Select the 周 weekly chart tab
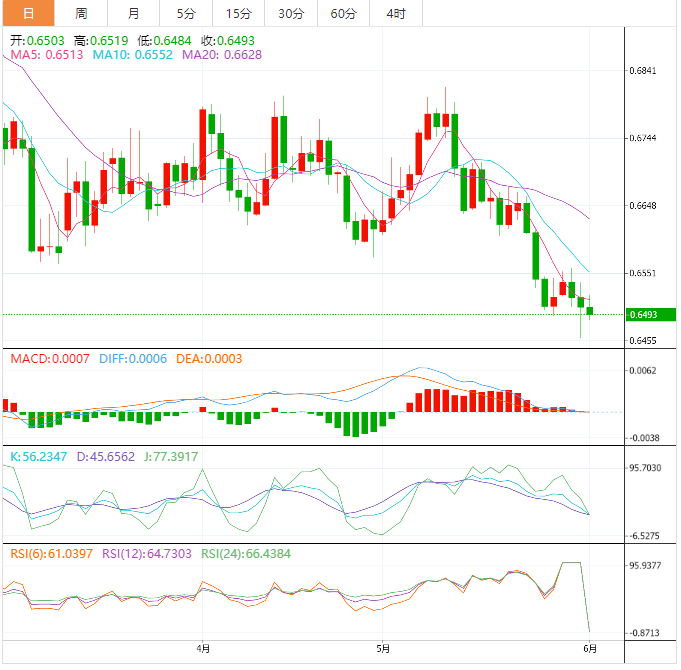This screenshot has width=681, height=670. (x=81, y=13)
